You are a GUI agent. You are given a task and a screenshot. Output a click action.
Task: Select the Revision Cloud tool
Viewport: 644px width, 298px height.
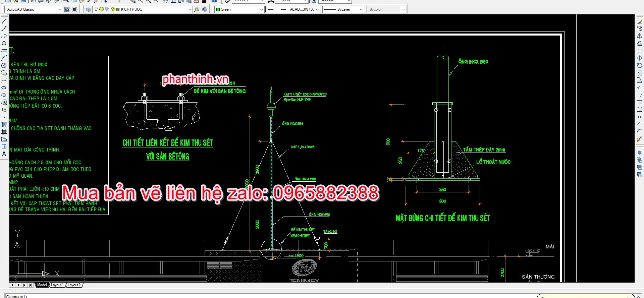[x=4, y=73]
